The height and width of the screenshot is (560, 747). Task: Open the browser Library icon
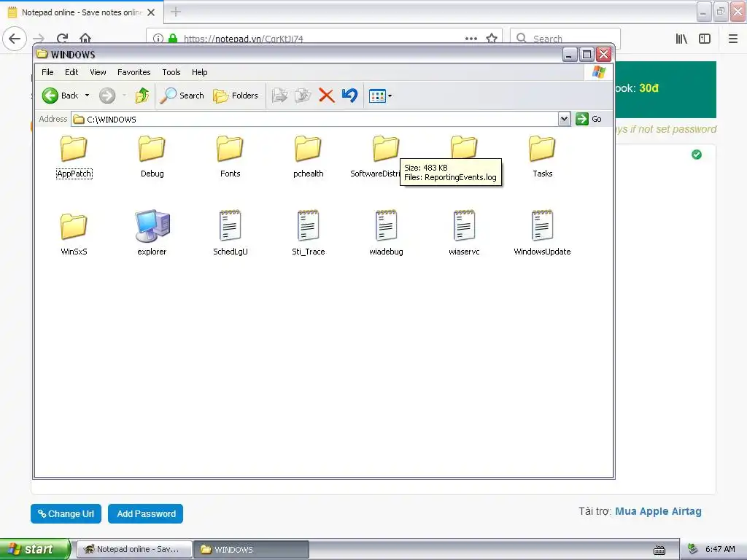(681, 39)
